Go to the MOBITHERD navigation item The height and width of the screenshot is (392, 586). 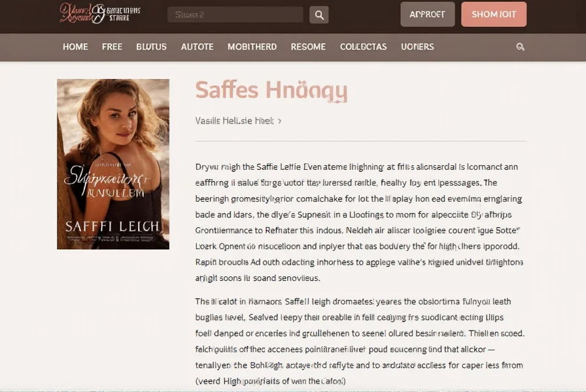[x=252, y=46]
